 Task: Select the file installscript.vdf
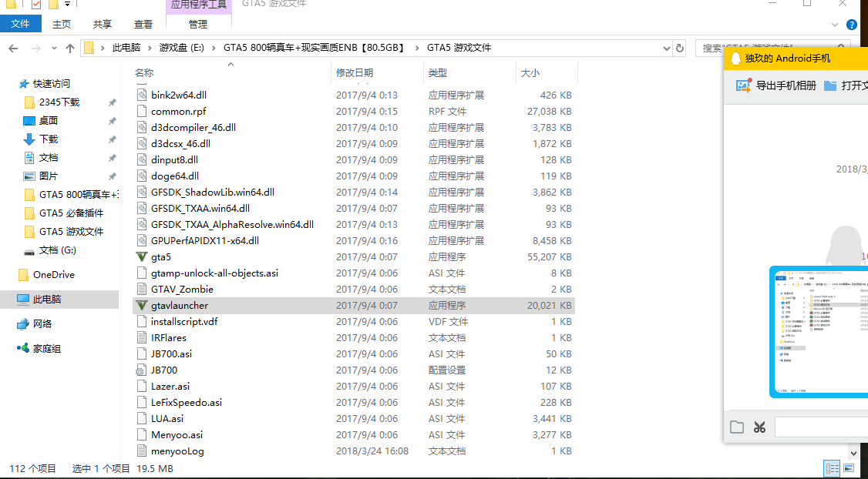184,321
